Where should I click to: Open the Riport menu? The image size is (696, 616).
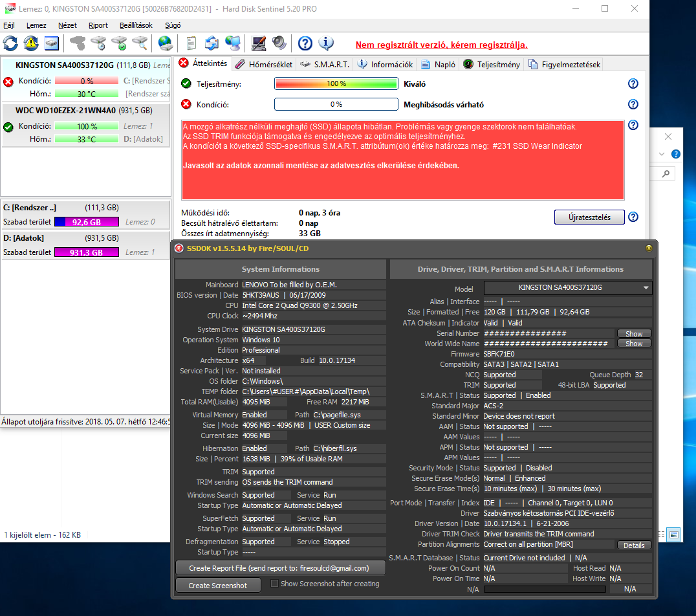pyautogui.click(x=98, y=25)
